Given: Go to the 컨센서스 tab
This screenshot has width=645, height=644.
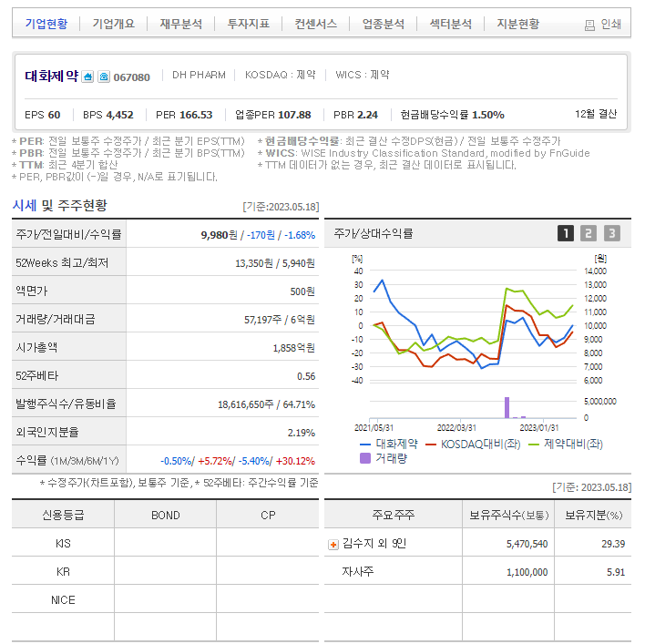Looking at the screenshot, I should 316,24.
